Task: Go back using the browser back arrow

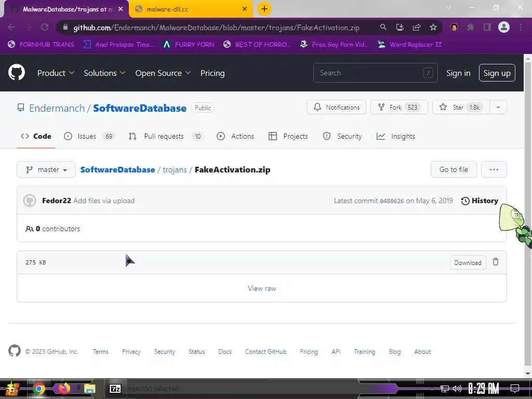Action: pos(11,27)
